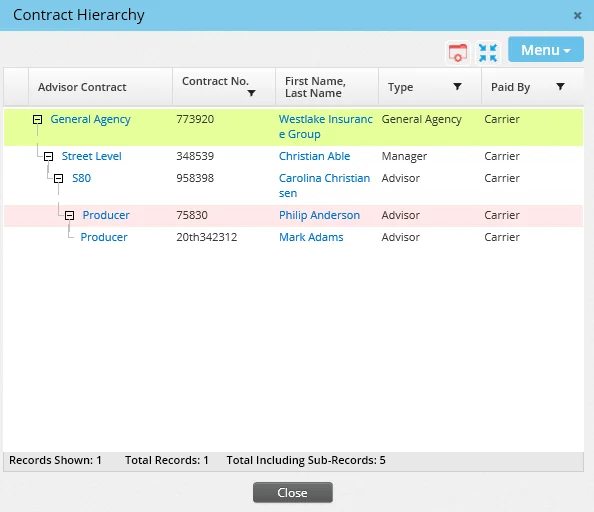Collapse the General Agency tree node
594x512 pixels.
click(37, 120)
